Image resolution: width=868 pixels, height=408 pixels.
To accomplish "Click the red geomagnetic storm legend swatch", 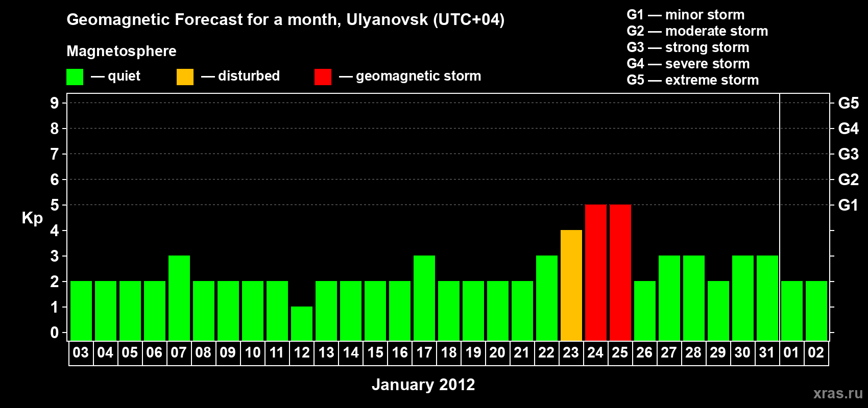I will pos(323,77).
